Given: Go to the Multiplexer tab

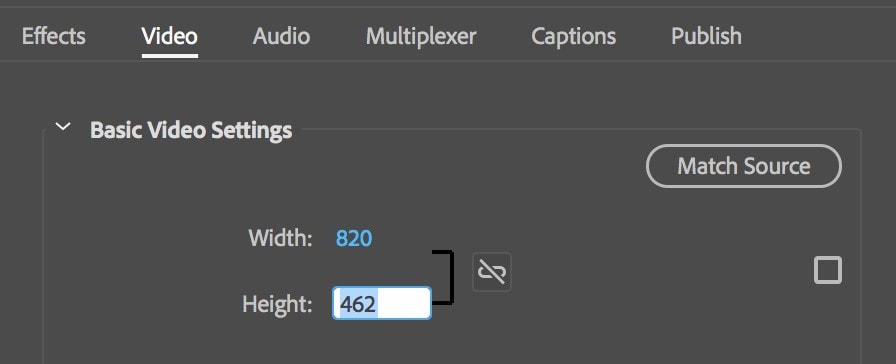Looking at the screenshot, I should 421,36.
